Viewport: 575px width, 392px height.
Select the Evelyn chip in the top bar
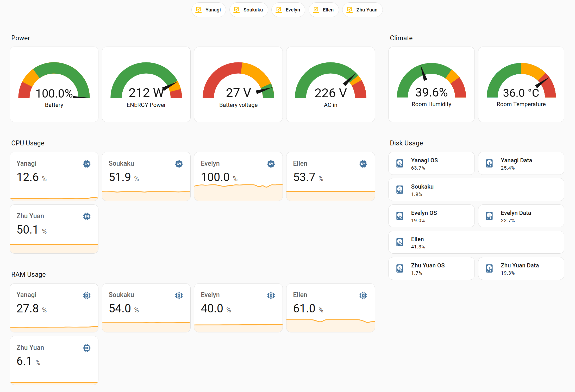pos(288,10)
